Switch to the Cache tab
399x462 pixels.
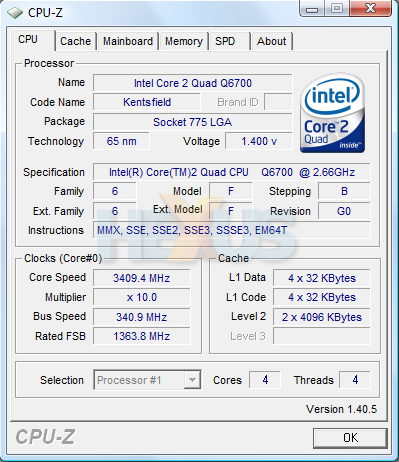tap(76, 41)
